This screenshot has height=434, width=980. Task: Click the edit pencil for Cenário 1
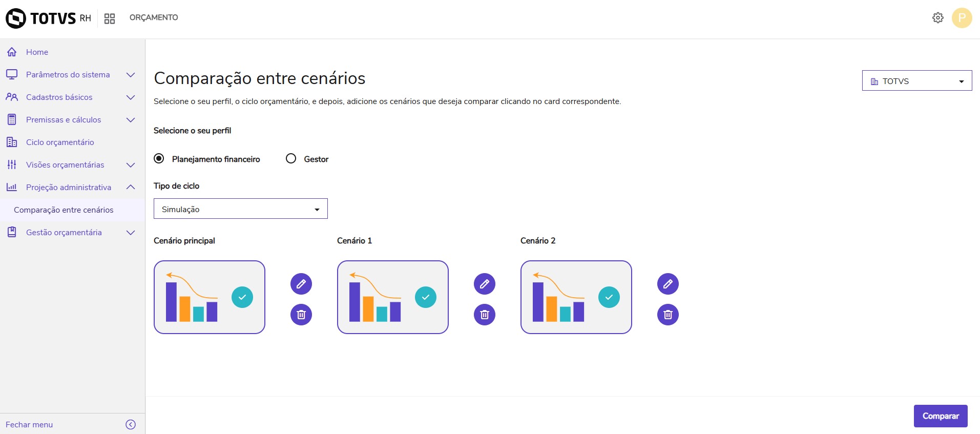click(485, 284)
